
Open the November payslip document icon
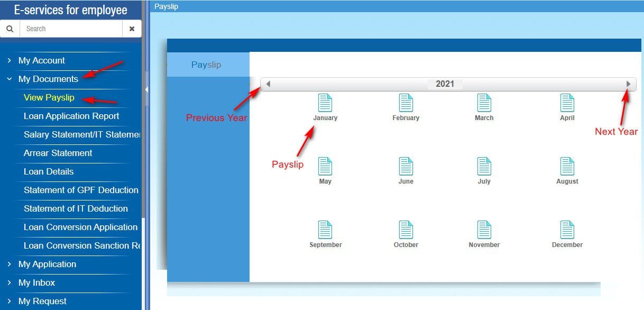484,230
